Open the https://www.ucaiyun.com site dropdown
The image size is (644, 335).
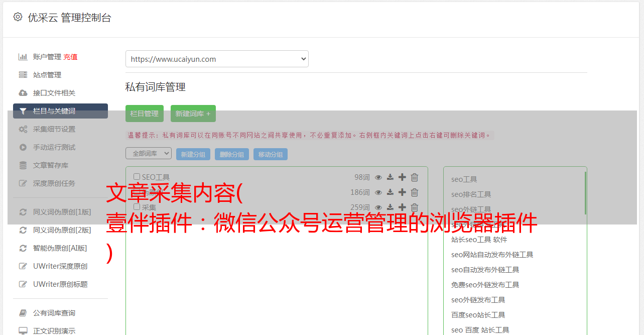click(217, 59)
